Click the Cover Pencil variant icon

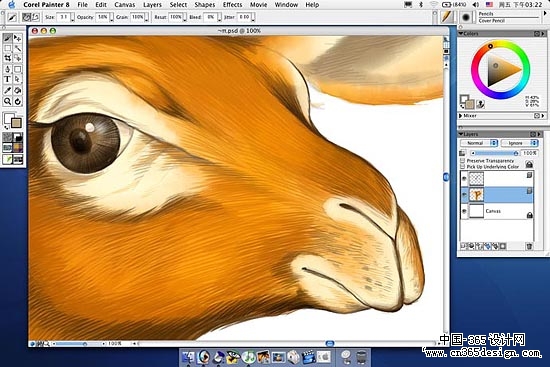pyautogui.click(x=466, y=17)
